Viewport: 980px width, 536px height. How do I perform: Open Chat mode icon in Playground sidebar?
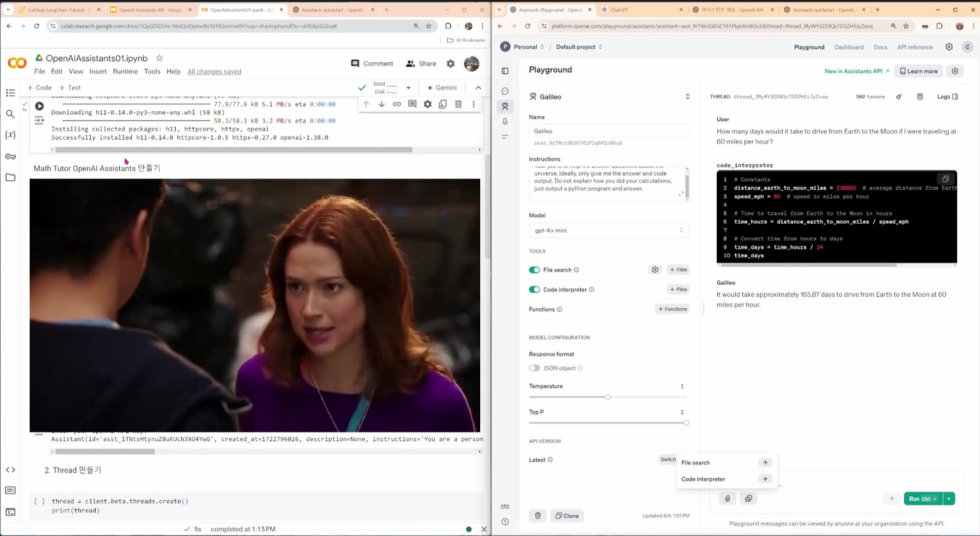[x=505, y=91]
